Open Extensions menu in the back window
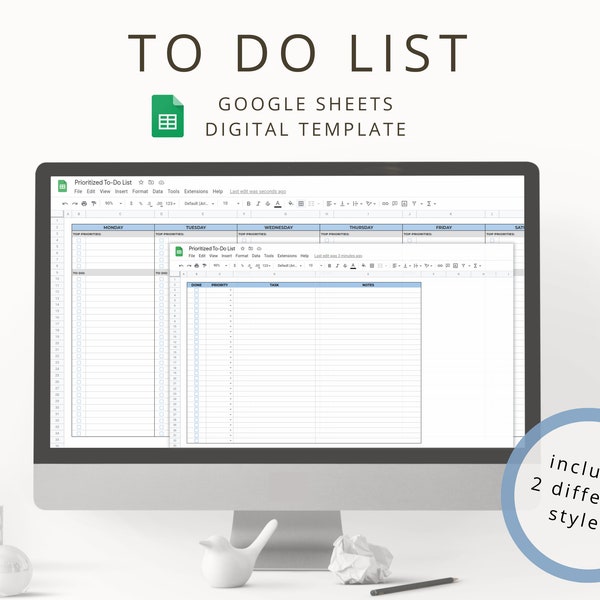The height and width of the screenshot is (600, 600). click(196, 191)
